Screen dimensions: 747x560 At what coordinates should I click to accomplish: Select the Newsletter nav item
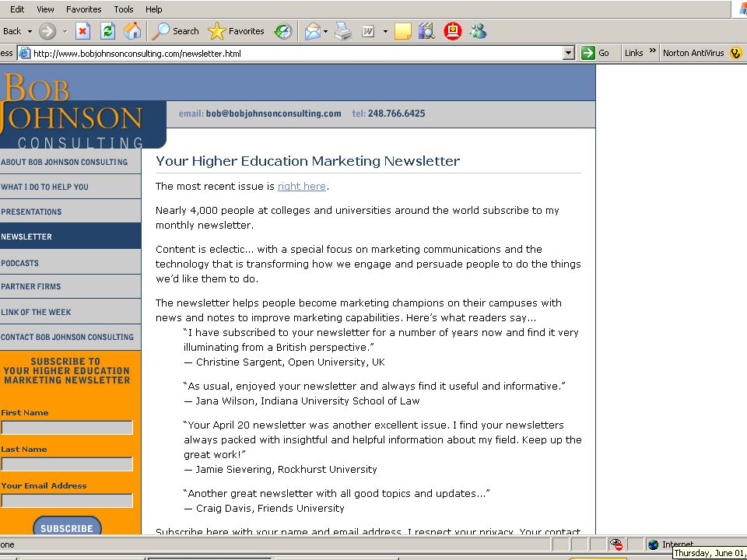click(x=71, y=236)
